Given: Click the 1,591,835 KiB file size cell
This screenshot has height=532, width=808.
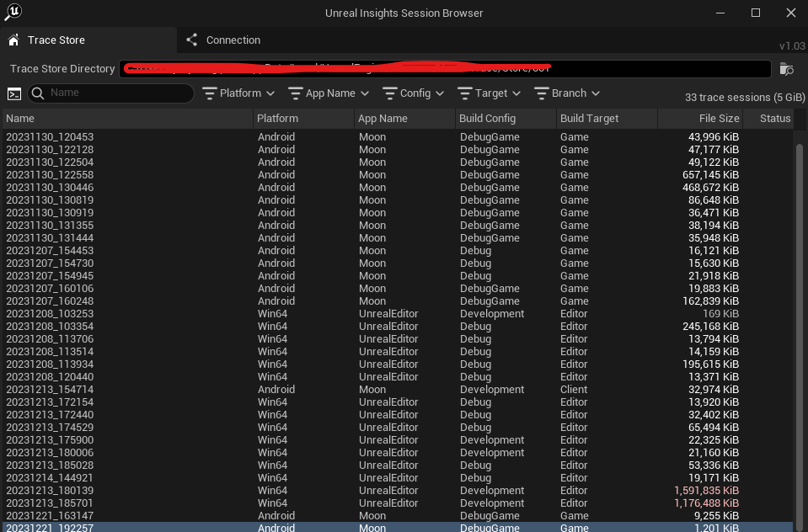Looking at the screenshot, I should tap(707, 490).
